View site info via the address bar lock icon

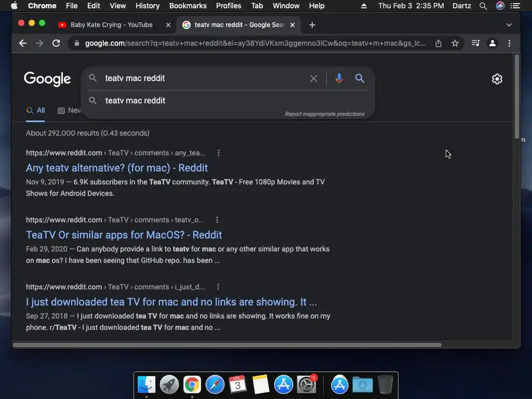77,43
